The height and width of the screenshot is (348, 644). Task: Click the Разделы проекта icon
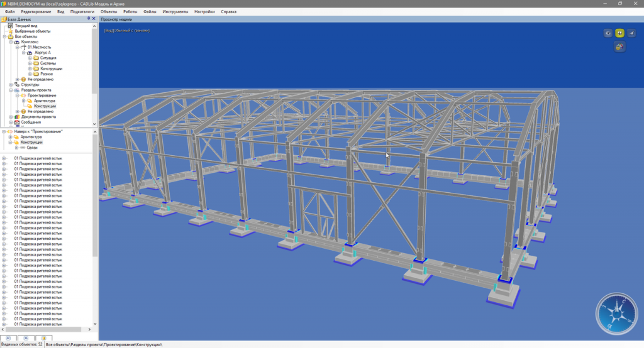[17, 90]
